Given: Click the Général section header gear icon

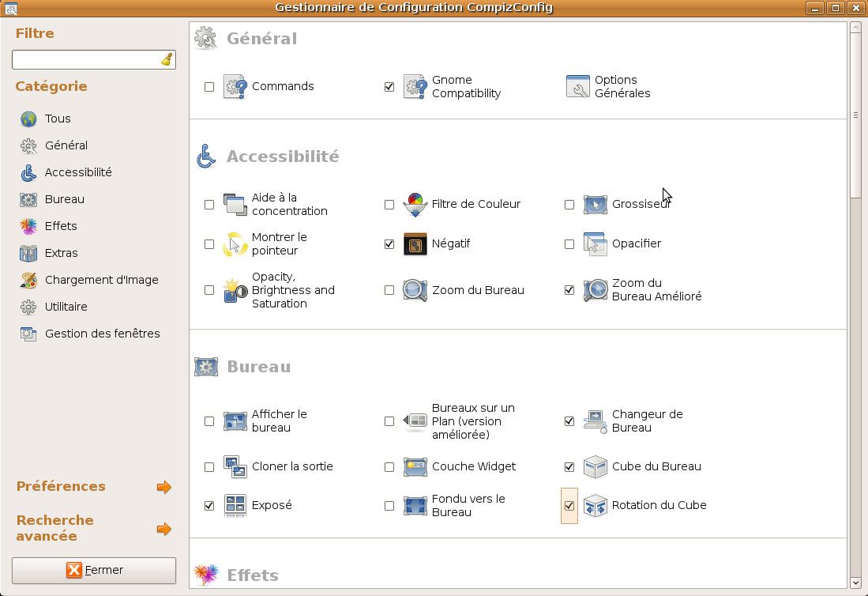Looking at the screenshot, I should click(206, 38).
